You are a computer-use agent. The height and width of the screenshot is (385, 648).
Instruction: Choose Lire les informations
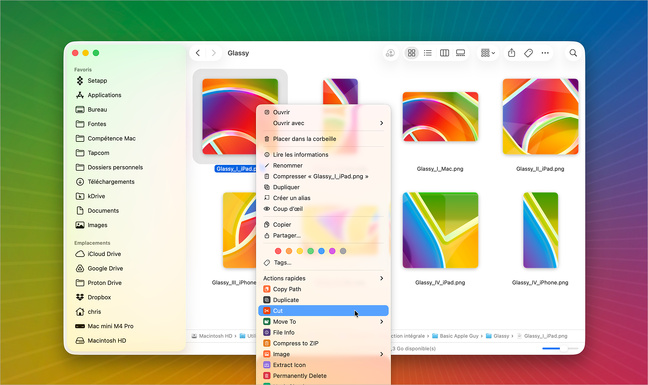323,154
